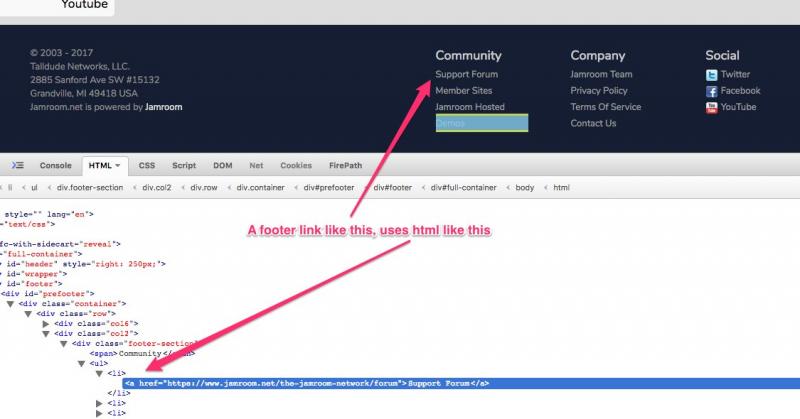
Task: Click the "2885 Sanford Ave SW #15132" address line
Action: tap(94, 80)
